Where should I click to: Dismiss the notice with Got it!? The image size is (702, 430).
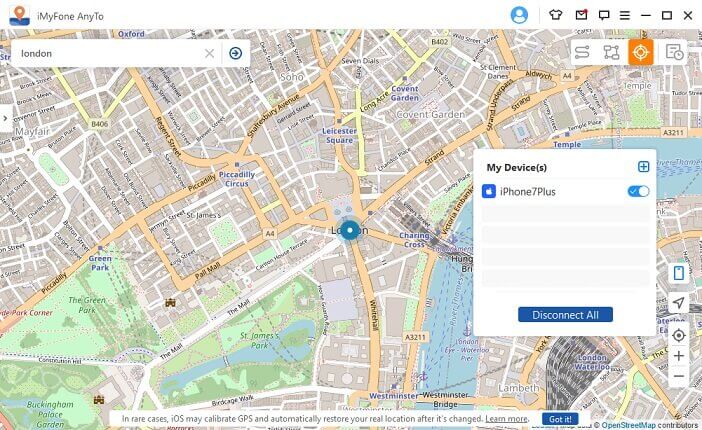[x=560, y=419]
